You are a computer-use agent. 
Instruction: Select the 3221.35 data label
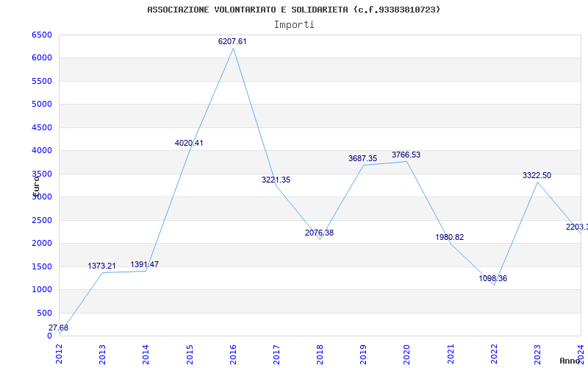[276, 180]
